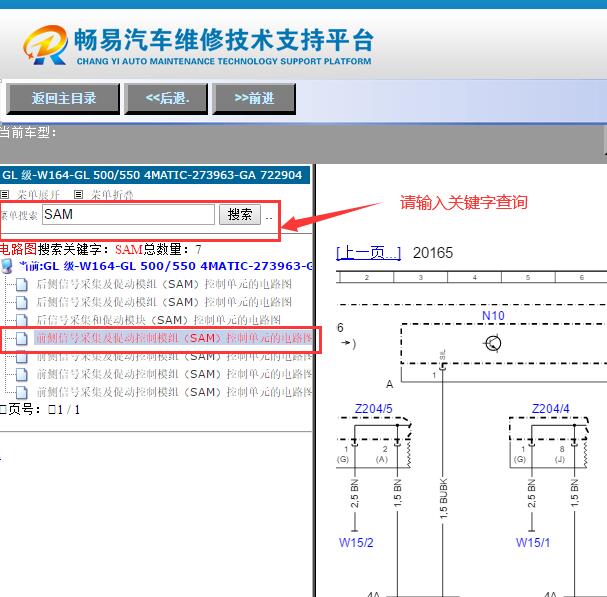The height and width of the screenshot is (597, 607).
Task: Click the diagram number 20165
Action: [x=433, y=253]
